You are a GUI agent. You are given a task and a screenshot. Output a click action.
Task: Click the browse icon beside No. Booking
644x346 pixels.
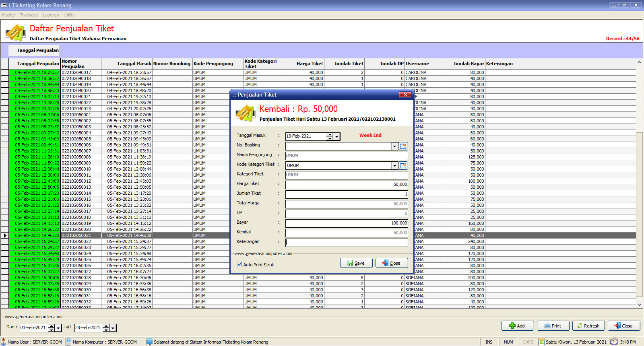[x=403, y=146]
